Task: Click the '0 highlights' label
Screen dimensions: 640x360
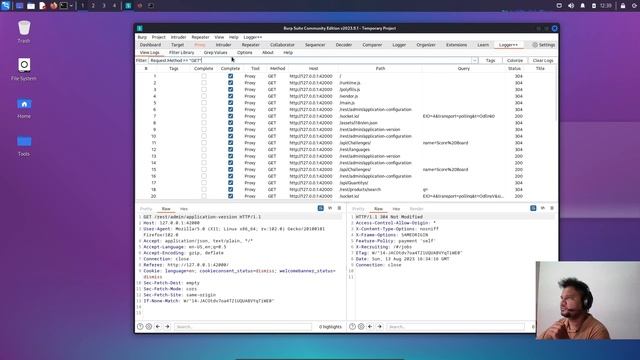Action: click(330, 327)
